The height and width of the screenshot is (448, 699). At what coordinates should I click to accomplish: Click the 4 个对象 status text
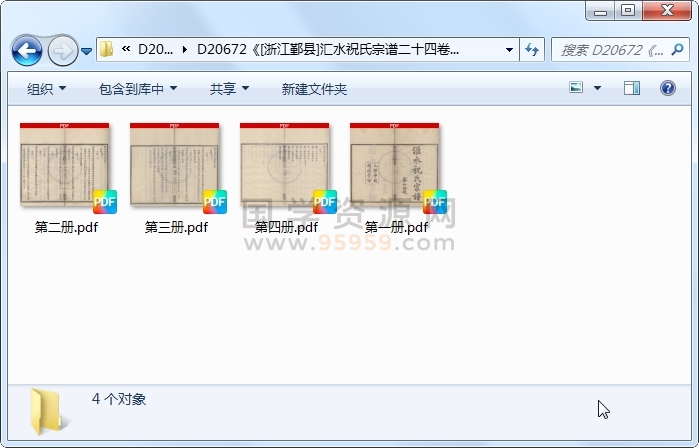(x=119, y=399)
